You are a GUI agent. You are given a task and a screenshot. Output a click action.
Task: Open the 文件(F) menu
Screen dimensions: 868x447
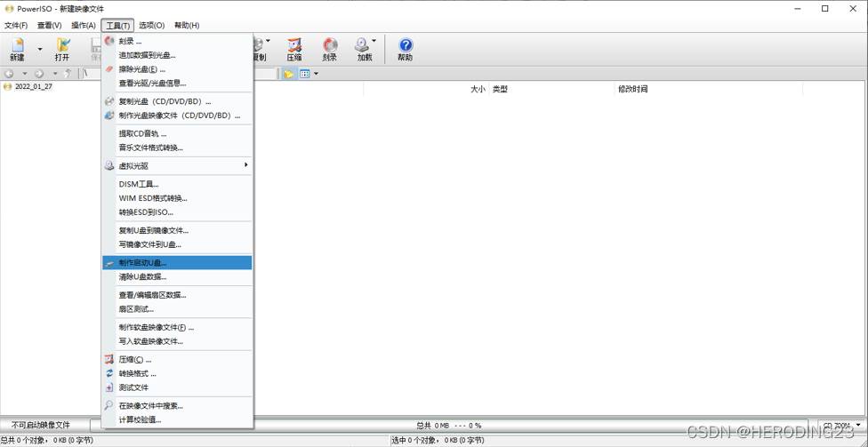tap(16, 26)
